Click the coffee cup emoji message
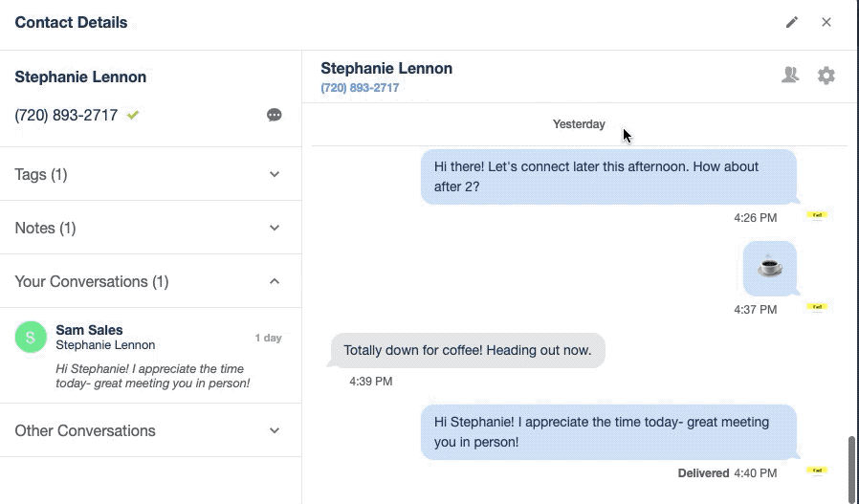The image size is (859, 504). pos(770,269)
